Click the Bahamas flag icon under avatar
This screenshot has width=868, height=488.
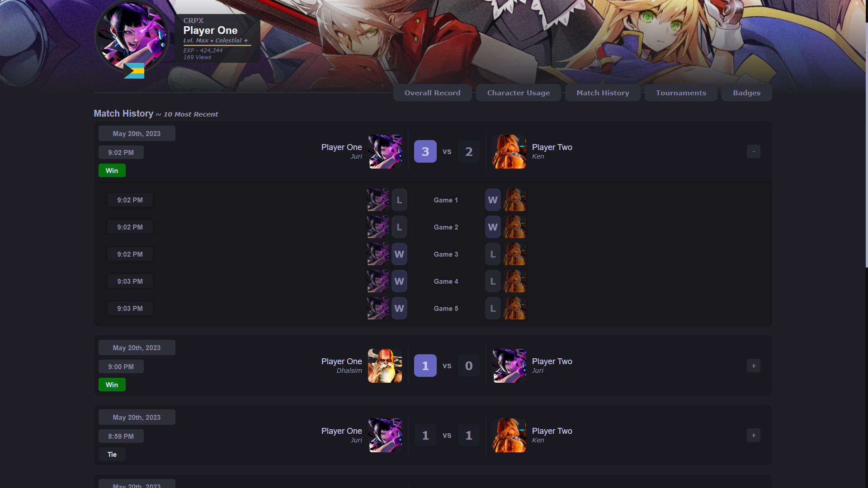(x=134, y=70)
